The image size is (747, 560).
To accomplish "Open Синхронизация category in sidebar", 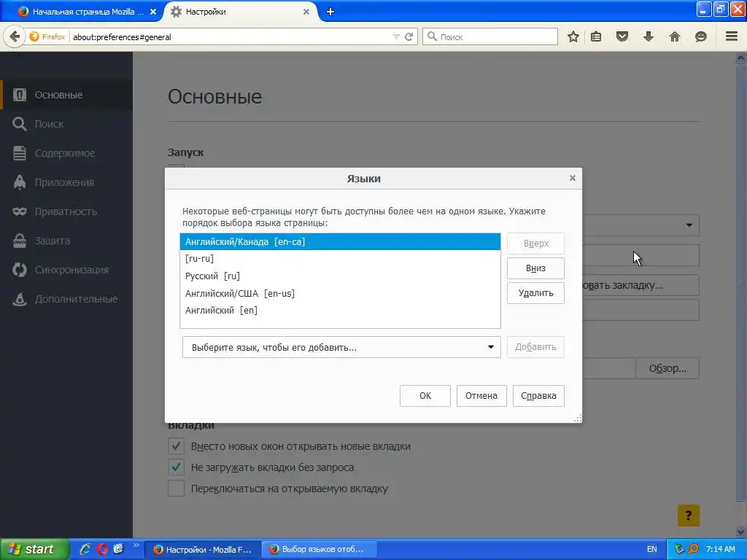I will [66, 270].
